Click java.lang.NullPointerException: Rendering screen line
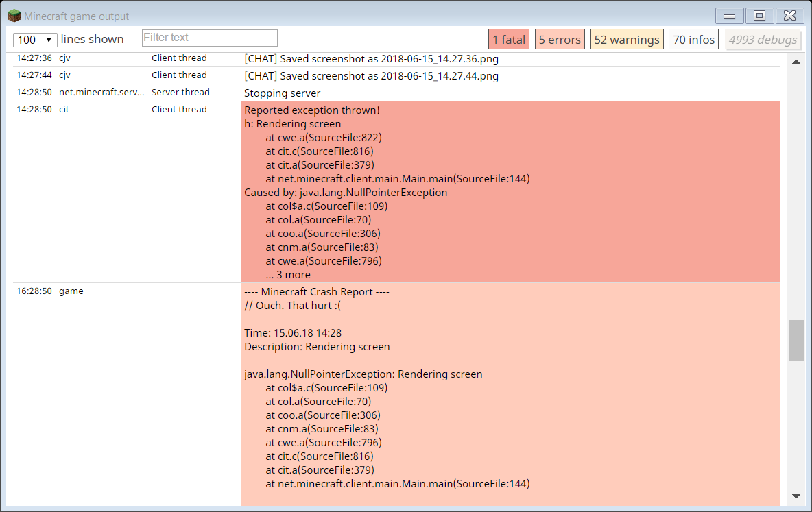 363,374
